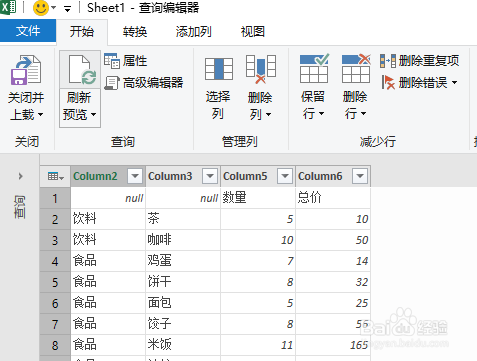Click the 删除列 remove columns icon
The height and width of the screenshot is (361, 477).
[261, 69]
